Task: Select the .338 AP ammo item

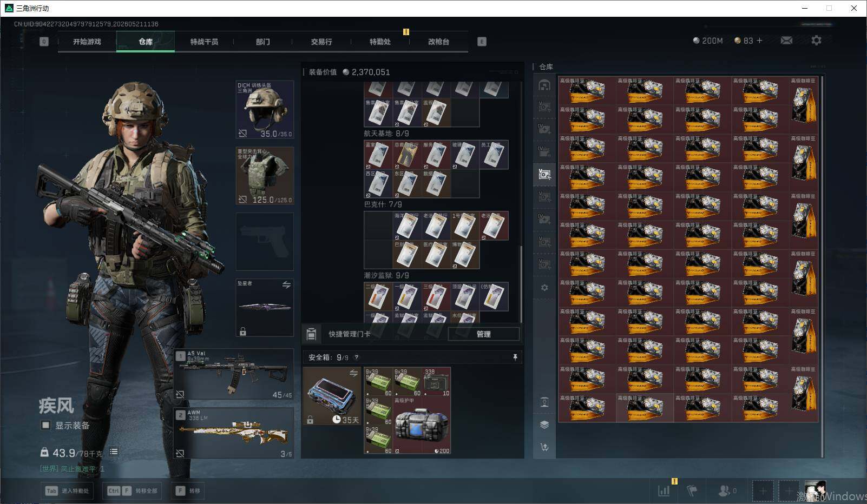Action: [436, 382]
